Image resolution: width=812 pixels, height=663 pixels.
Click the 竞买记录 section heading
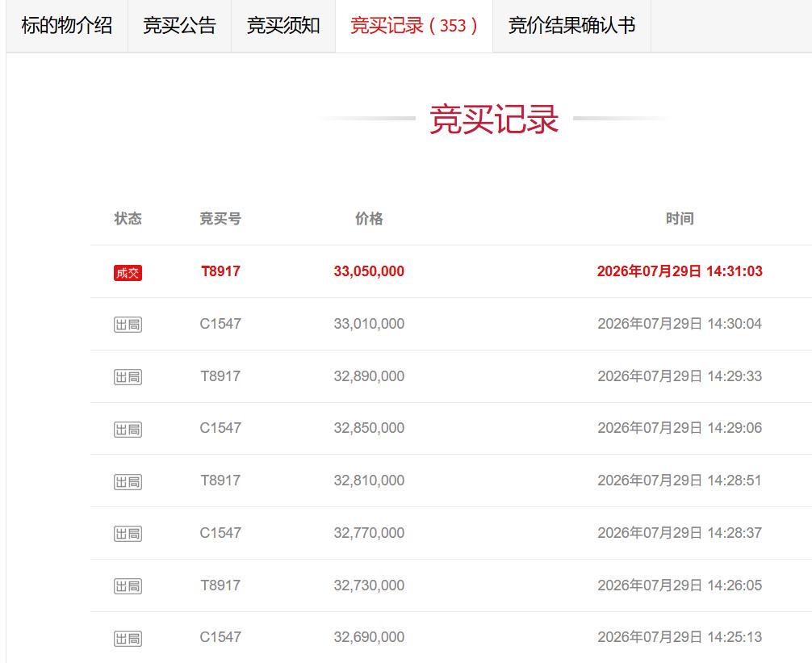point(494,120)
